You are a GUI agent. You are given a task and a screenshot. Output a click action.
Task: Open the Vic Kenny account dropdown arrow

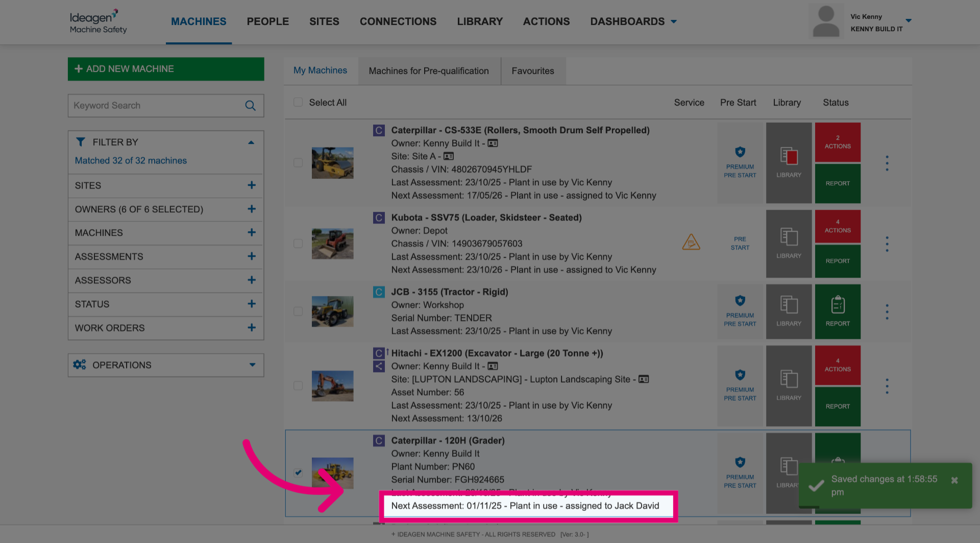[909, 21]
